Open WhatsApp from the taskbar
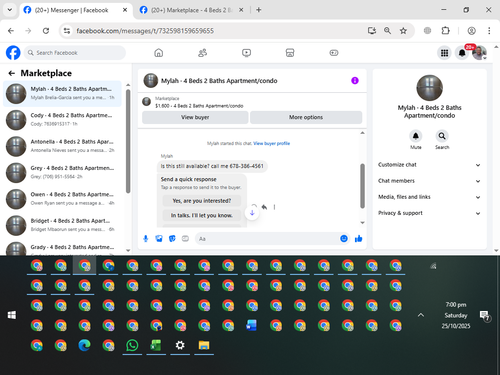 pyautogui.click(x=132, y=345)
